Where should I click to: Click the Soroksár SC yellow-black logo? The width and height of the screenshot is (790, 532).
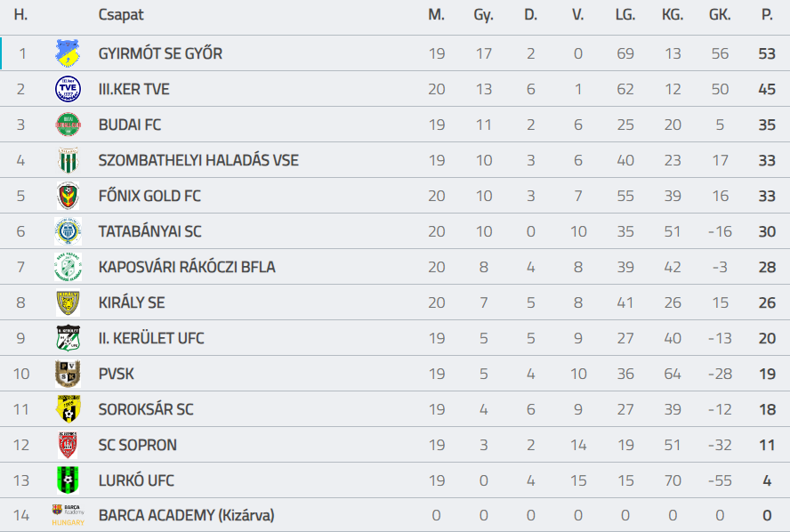coord(68,409)
